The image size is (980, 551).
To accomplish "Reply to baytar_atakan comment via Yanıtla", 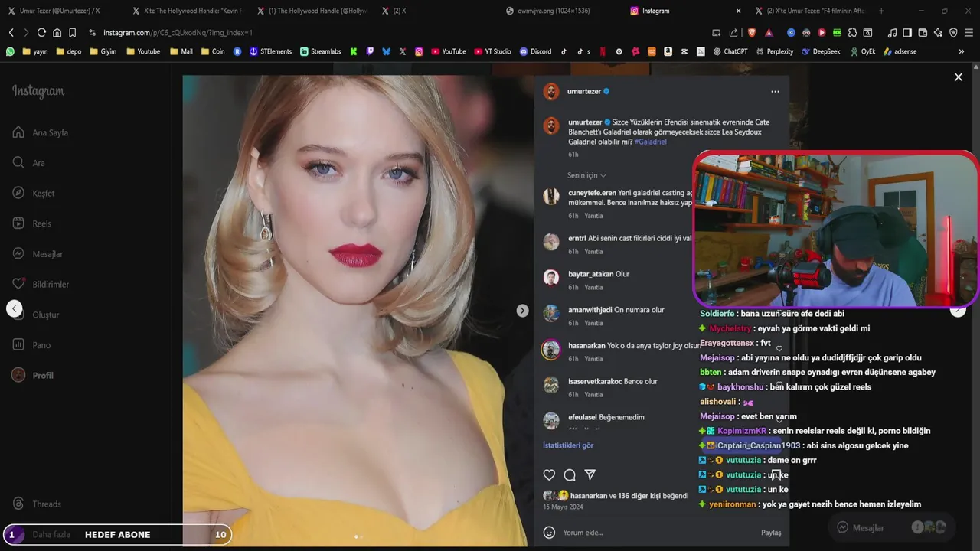I will point(594,287).
